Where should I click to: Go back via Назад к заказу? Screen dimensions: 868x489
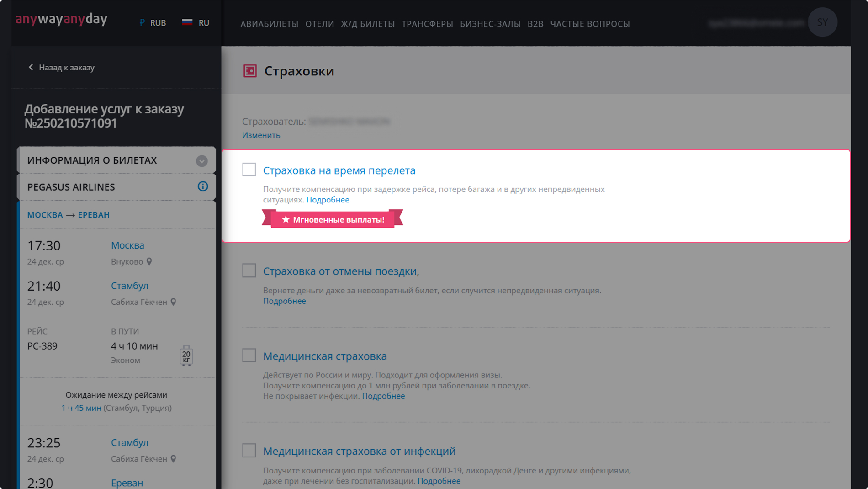pos(62,68)
